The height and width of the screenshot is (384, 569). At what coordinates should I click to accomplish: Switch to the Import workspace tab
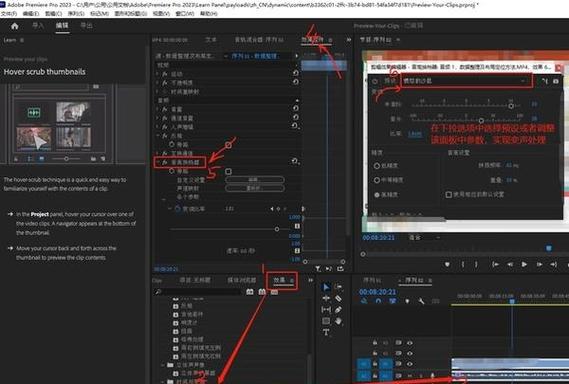click(38, 26)
